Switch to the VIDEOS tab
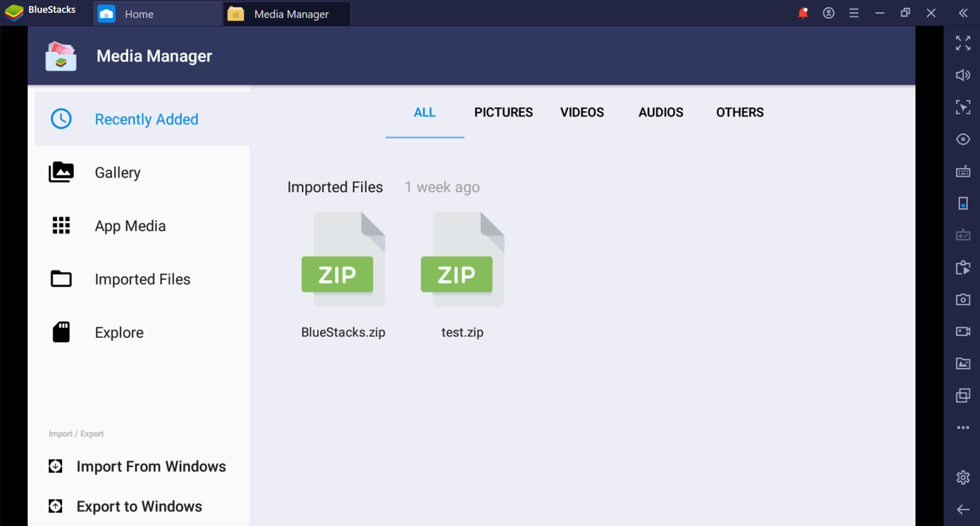980x526 pixels. [582, 112]
